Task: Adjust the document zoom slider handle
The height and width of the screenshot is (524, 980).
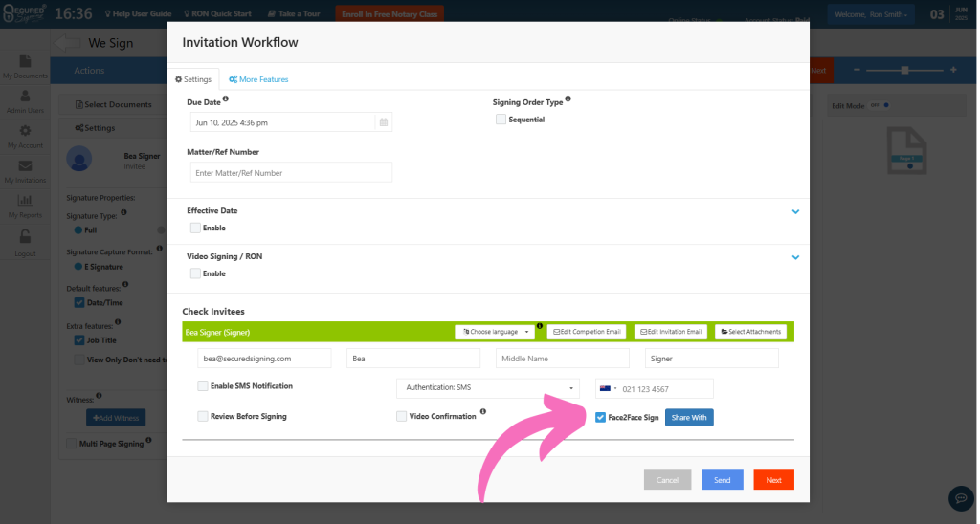Action: (904, 70)
